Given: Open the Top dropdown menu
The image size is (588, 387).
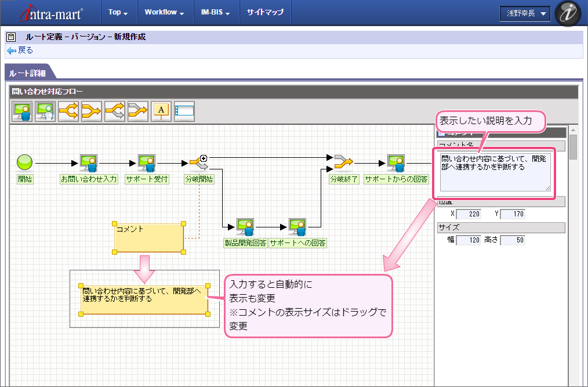Looking at the screenshot, I should click(118, 12).
